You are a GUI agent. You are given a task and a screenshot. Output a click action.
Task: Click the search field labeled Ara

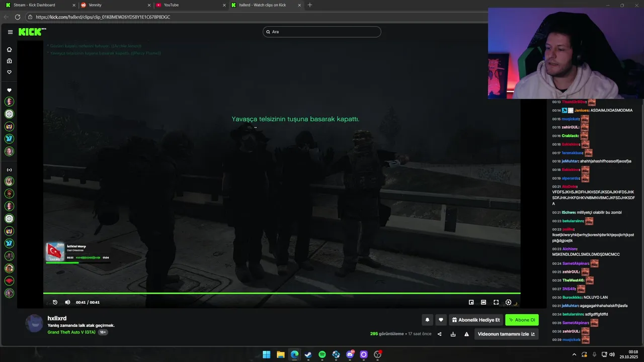tap(322, 32)
